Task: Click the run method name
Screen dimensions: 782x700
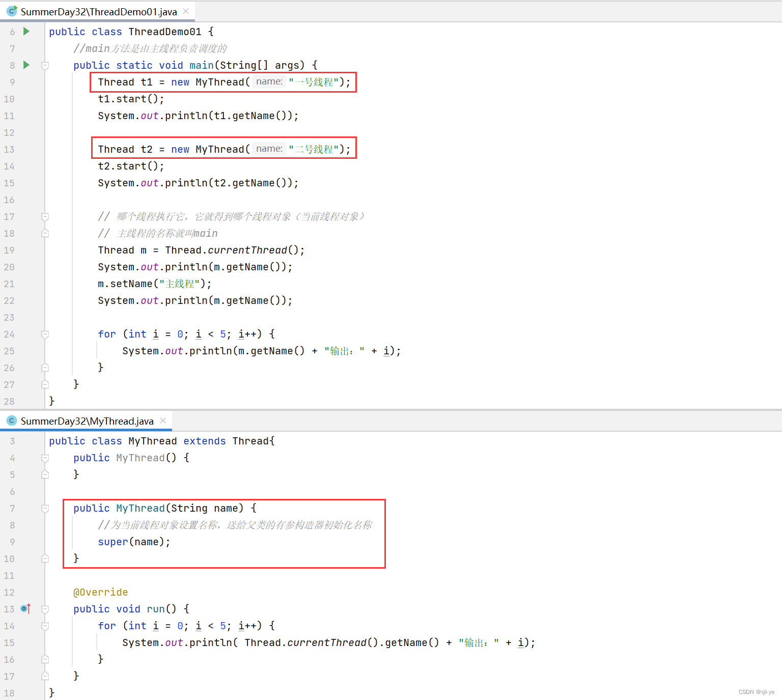Action: click(155, 609)
